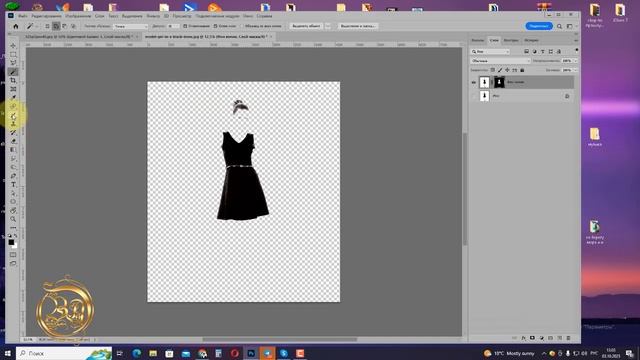Open Photoshop search magnifier icon
The image size is (640, 360).
[x=559, y=26]
